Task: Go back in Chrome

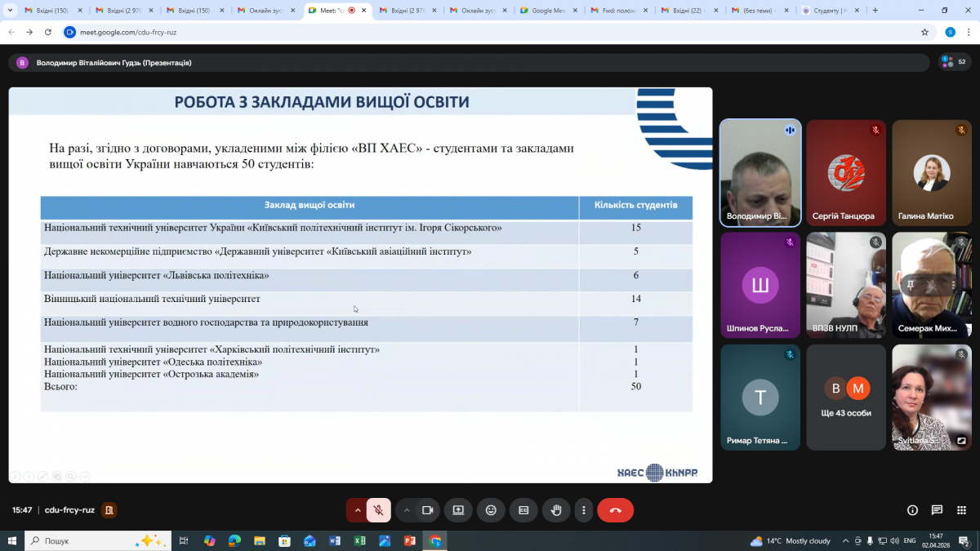Action: [x=11, y=32]
